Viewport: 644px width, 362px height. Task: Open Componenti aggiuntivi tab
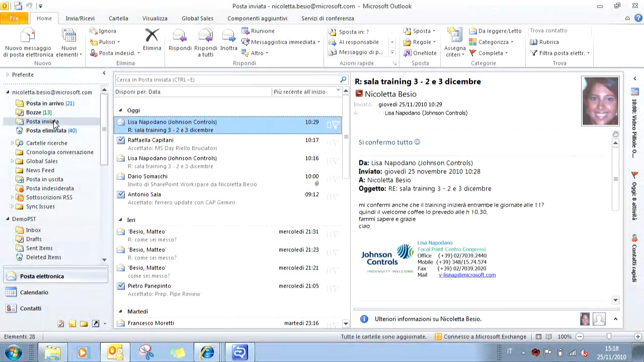257,18
